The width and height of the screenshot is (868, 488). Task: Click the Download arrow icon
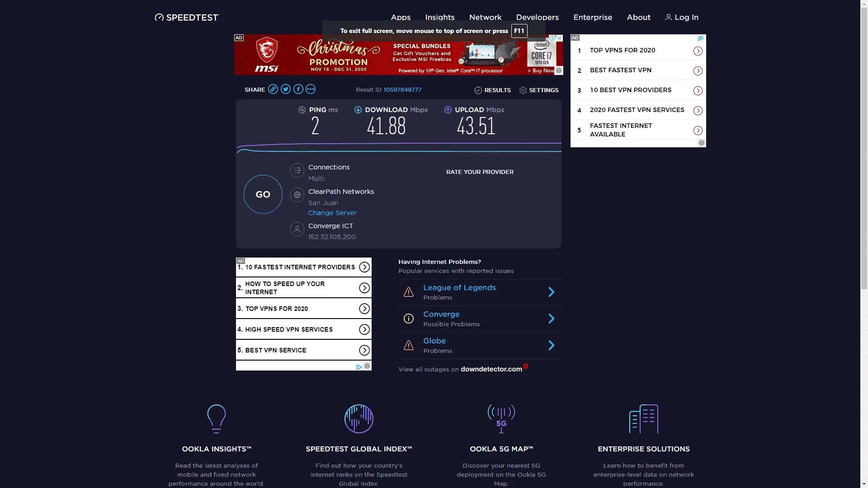[x=358, y=110]
